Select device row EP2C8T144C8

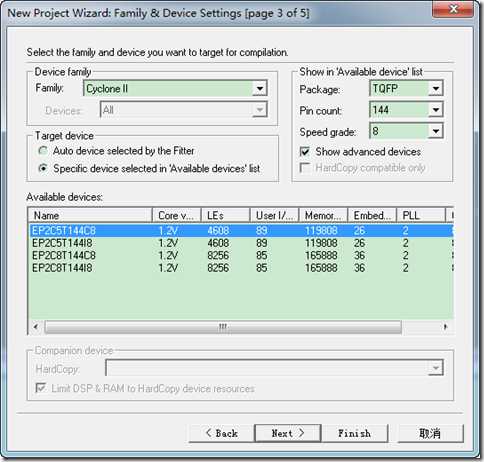tap(241, 256)
